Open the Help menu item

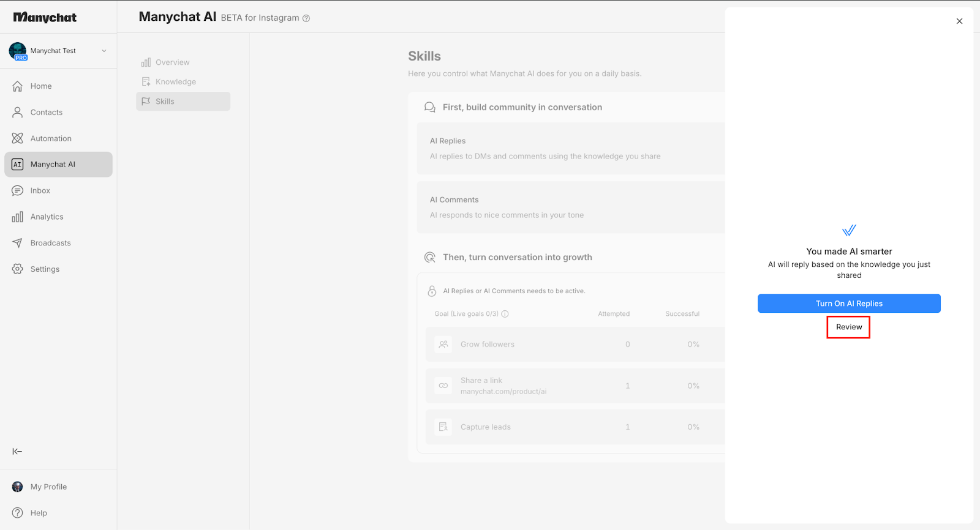[x=39, y=513]
